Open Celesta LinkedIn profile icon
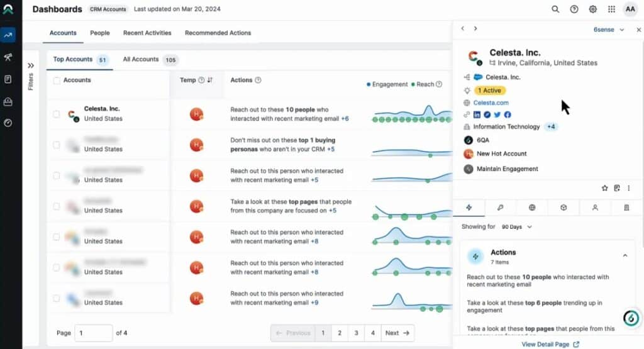 pos(477,114)
